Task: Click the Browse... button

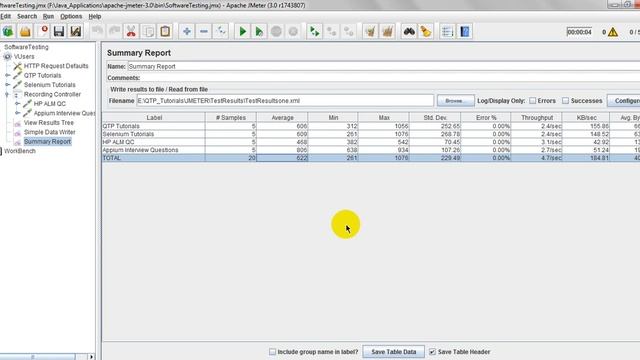Action: point(456,100)
